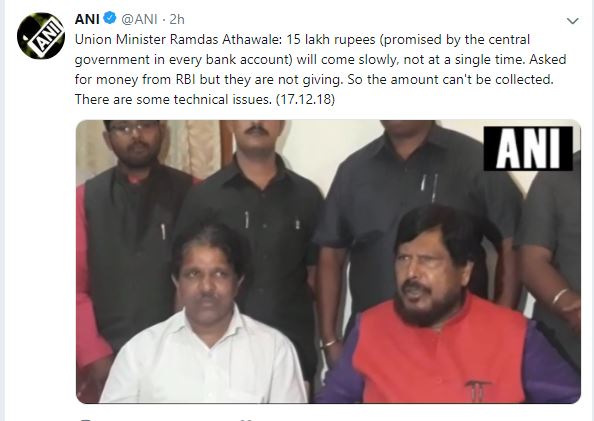Click the partially visible retweet icon below photo
Viewport: 594px width, 421px height.
247,419
